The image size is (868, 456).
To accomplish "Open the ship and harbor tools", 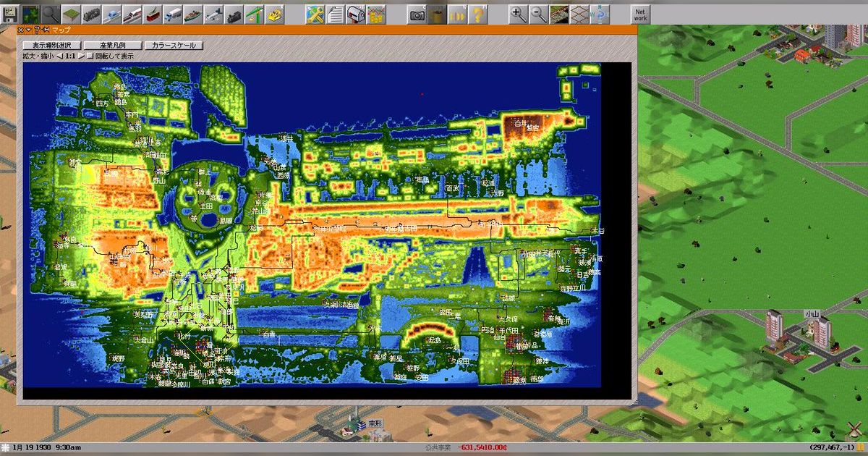I will 192,13.
